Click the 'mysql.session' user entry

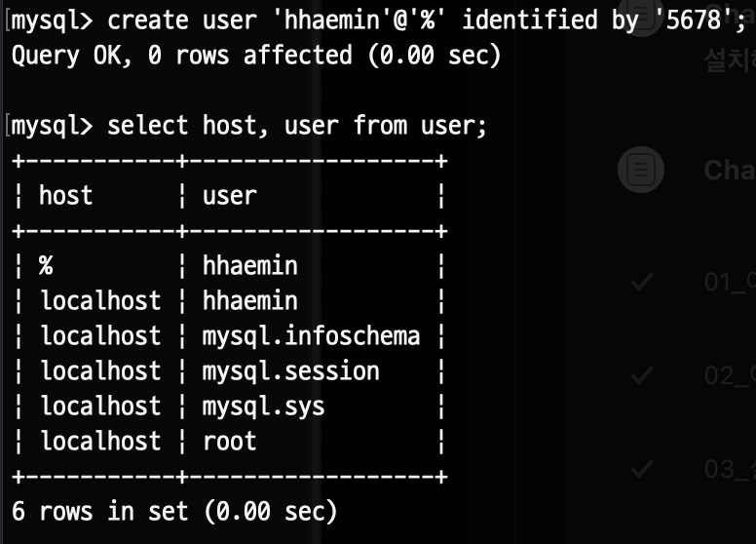point(290,371)
